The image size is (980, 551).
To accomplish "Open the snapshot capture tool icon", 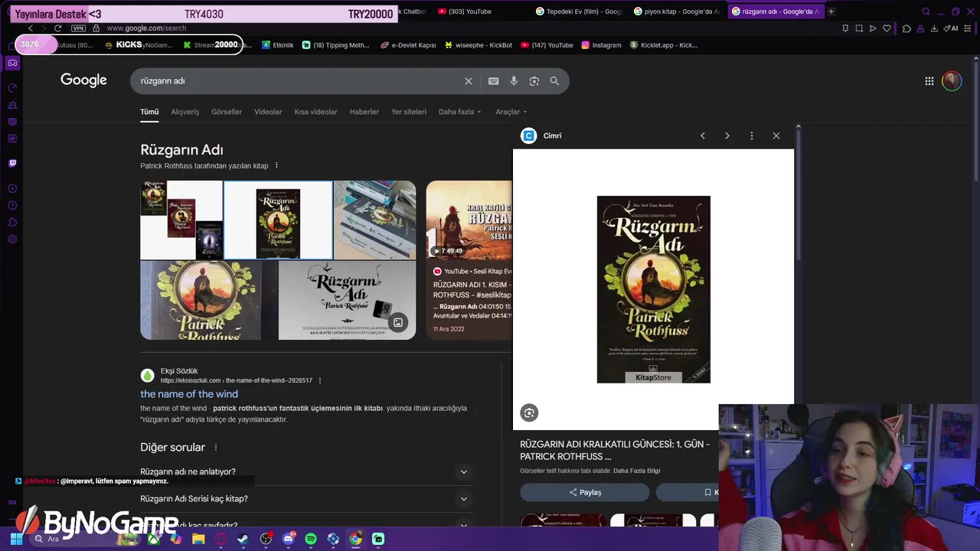I will tap(859, 28).
